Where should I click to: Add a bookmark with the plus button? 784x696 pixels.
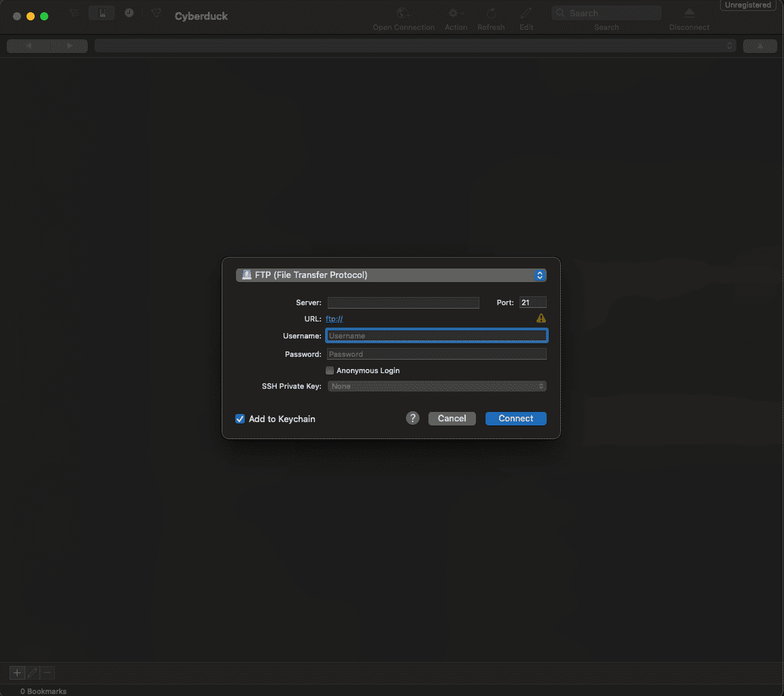[x=17, y=673]
